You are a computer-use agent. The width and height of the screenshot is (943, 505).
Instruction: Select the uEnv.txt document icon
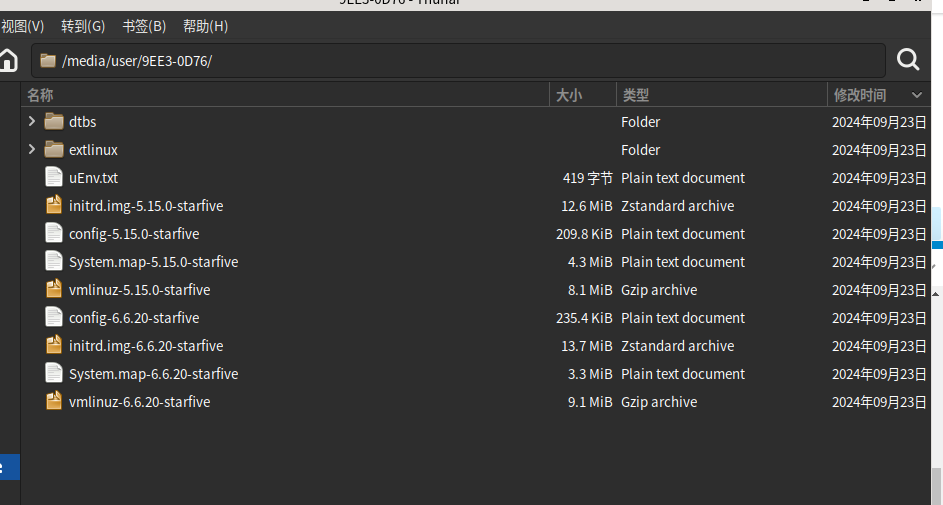pyautogui.click(x=54, y=177)
